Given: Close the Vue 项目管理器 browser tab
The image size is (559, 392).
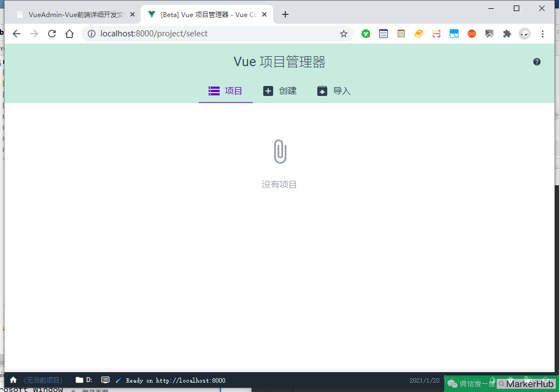Looking at the screenshot, I should (x=264, y=14).
